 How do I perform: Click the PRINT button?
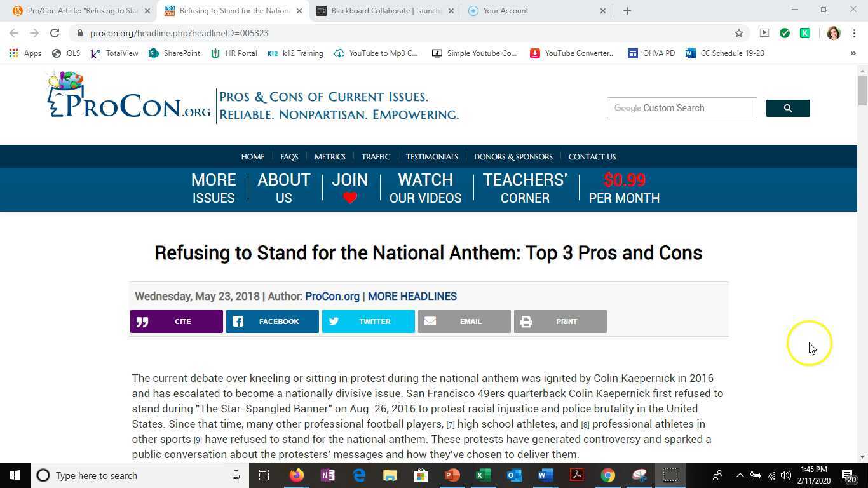[x=559, y=322]
